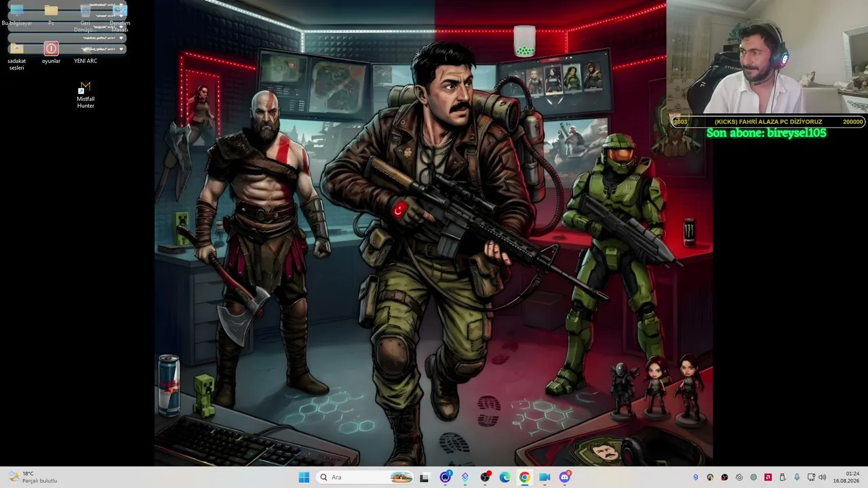Open the Pc folder on desktop
The width and height of the screenshot is (868, 488).
pos(51,15)
